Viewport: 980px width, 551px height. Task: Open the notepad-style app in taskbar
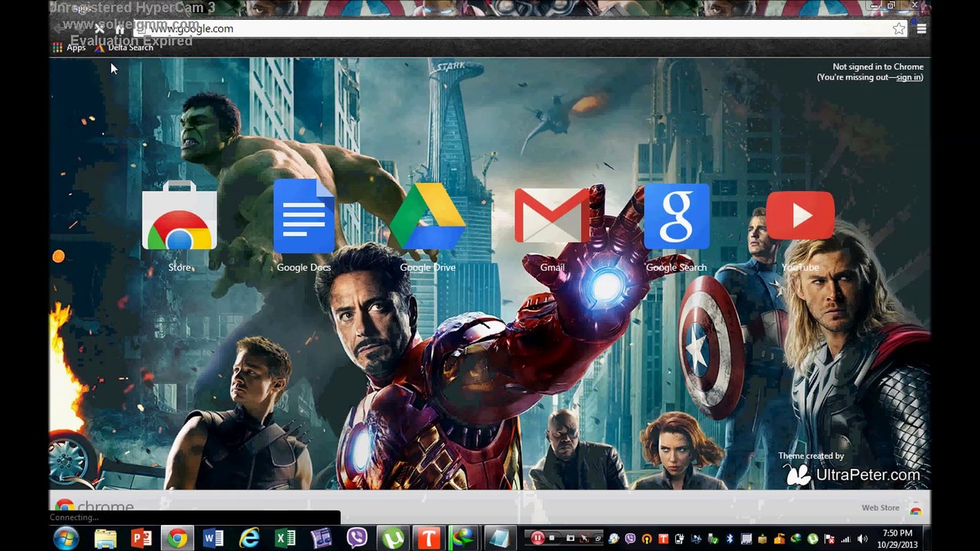click(500, 538)
